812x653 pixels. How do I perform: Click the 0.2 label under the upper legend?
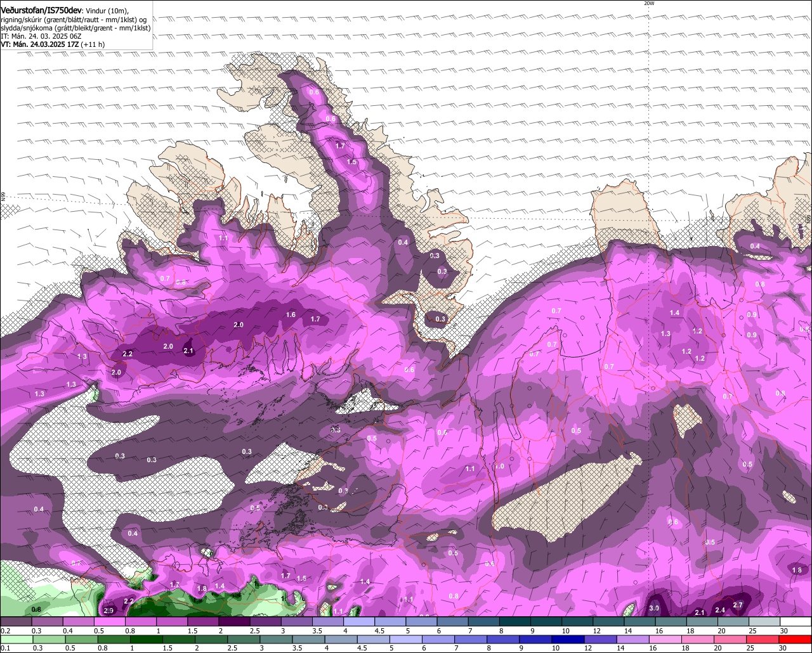5,631
